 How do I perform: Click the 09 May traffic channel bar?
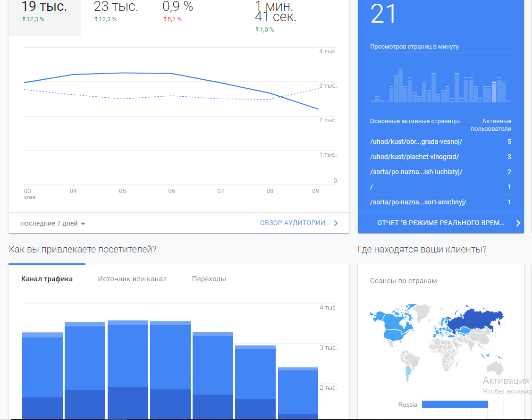coord(298,393)
